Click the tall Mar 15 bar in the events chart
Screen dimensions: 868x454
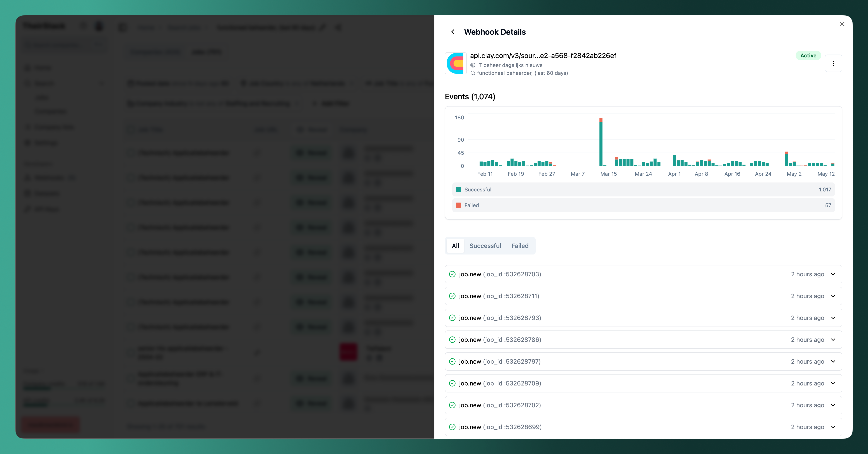pyautogui.click(x=601, y=142)
